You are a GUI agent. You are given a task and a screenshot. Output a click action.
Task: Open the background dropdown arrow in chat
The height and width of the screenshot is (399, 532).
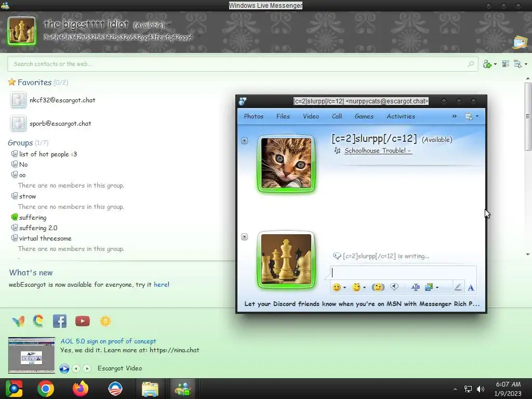(x=437, y=288)
